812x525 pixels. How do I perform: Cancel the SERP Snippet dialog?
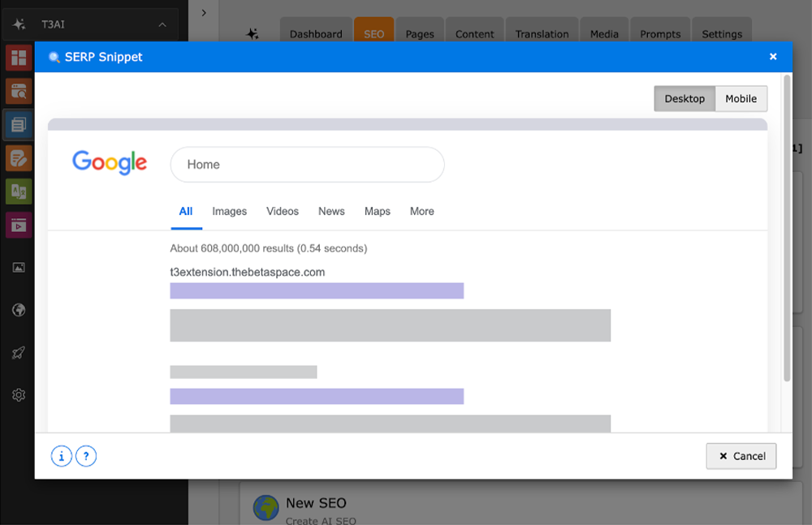point(741,455)
